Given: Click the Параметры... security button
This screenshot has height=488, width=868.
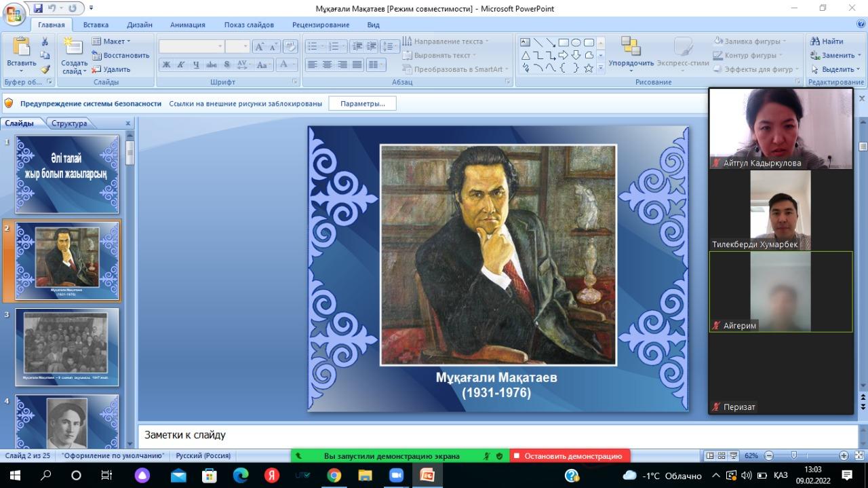Looking at the screenshot, I should pyautogui.click(x=362, y=104).
